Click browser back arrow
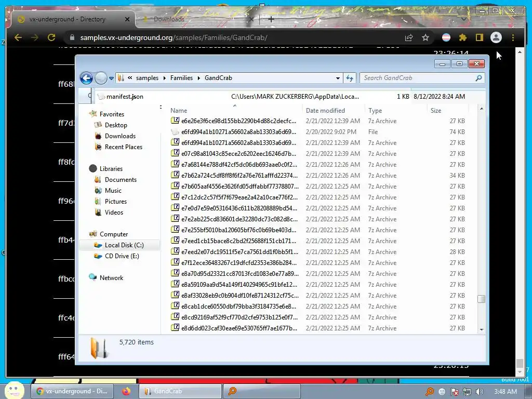Viewport: 532px width, 399px height. click(18, 37)
